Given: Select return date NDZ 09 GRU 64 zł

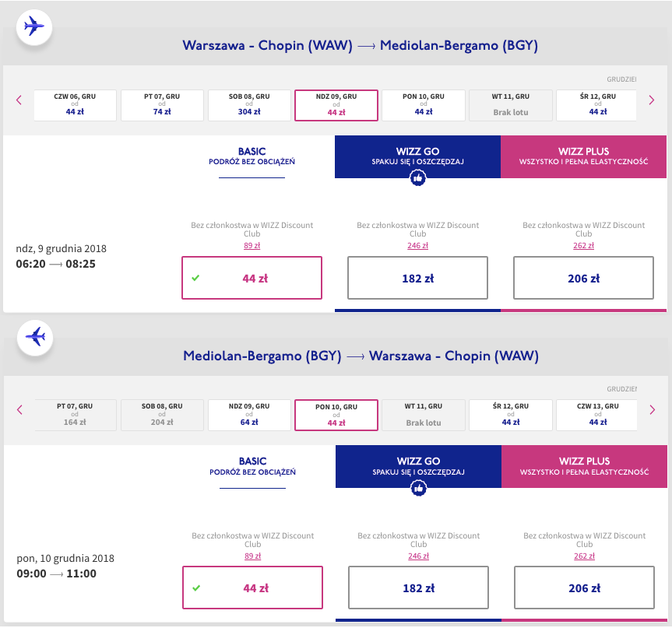Looking at the screenshot, I should click(x=249, y=415).
